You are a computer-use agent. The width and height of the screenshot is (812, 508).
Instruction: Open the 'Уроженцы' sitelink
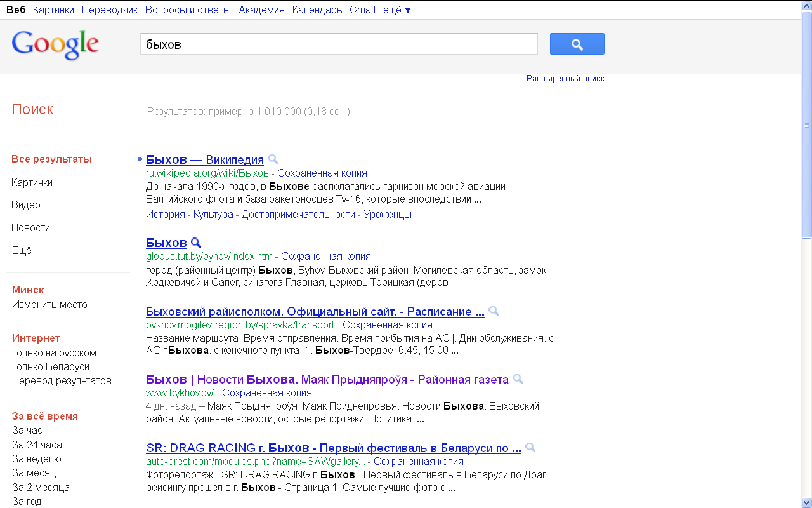pos(388,214)
